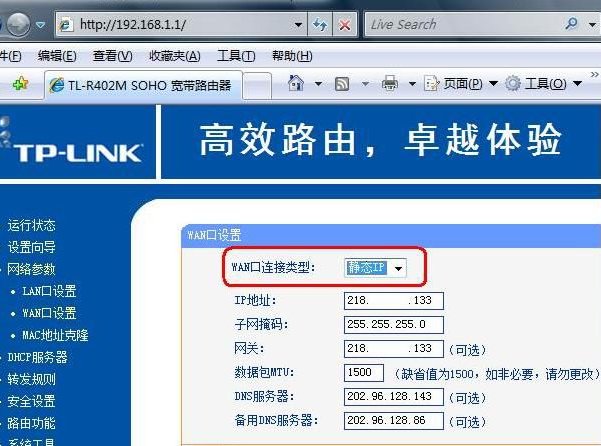
Task: Click the red stop loading icon
Action: coord(345,25)
